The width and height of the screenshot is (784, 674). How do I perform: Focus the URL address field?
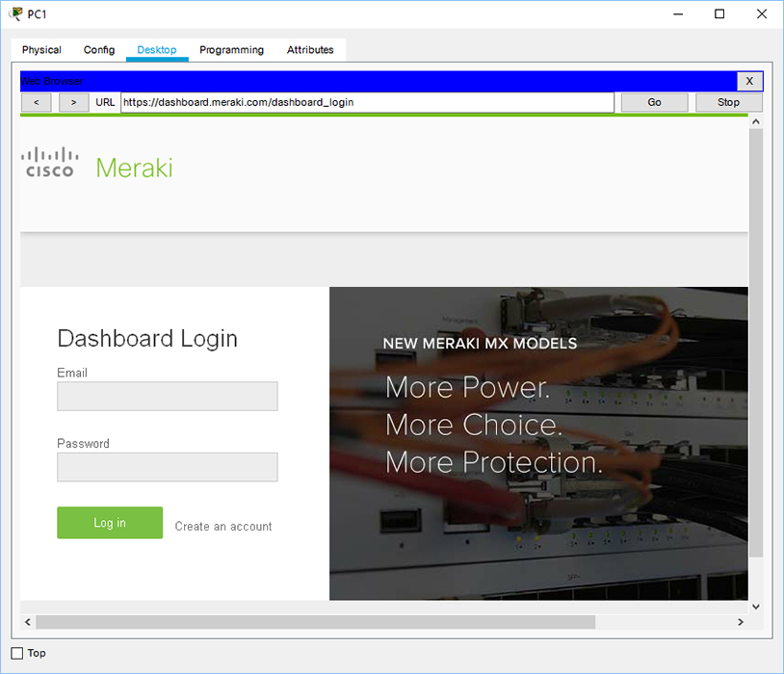(367, 102)
